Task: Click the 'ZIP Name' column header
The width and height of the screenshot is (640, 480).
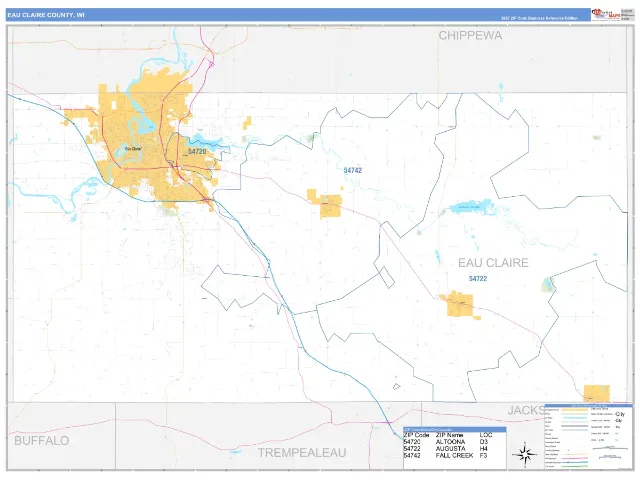Action: 449,435
